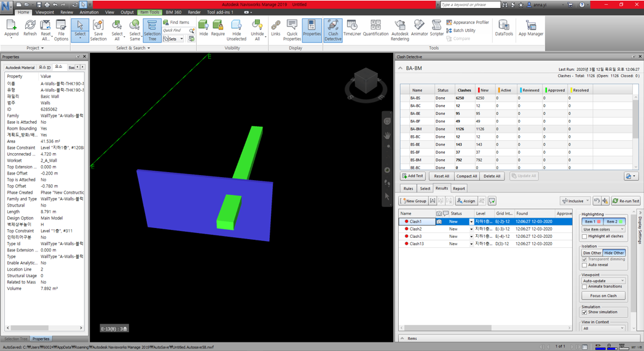This screenshot has height=351, width=644.
Task: Select the Clash2 result row
Action: click(485, 229)
